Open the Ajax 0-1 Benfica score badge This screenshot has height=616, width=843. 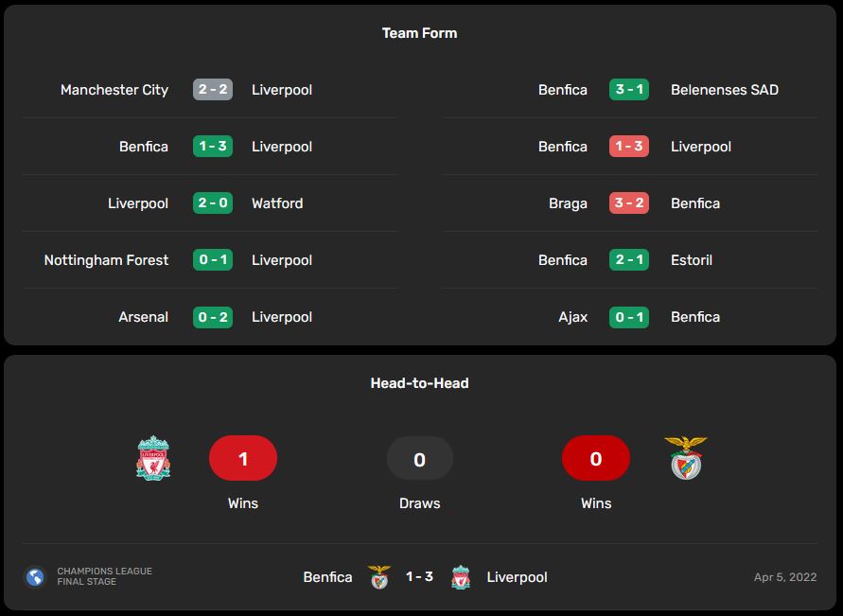[629, 317]
